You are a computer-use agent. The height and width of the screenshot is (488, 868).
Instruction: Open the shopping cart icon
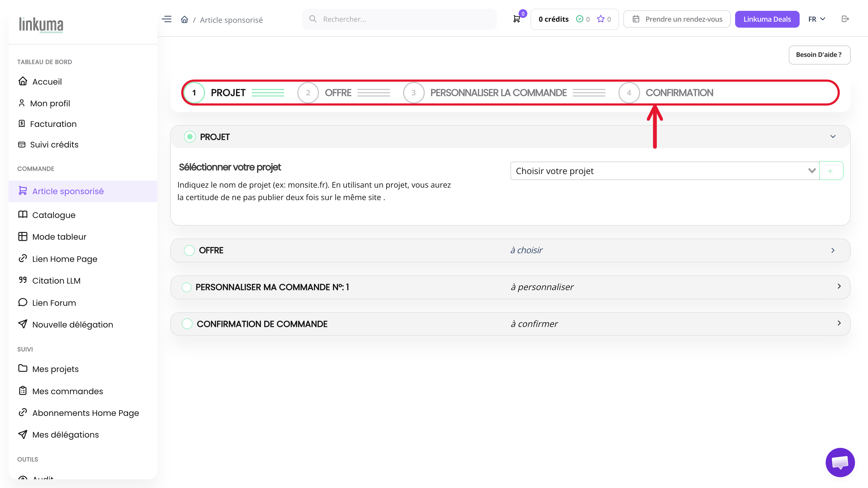tap(516, 19)
